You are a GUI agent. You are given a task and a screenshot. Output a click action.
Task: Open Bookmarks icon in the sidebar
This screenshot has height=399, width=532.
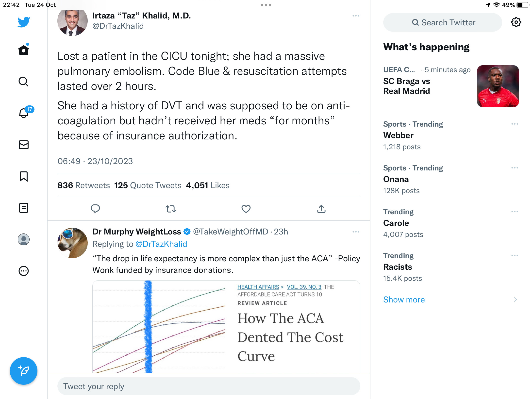[x=24, y=176]
